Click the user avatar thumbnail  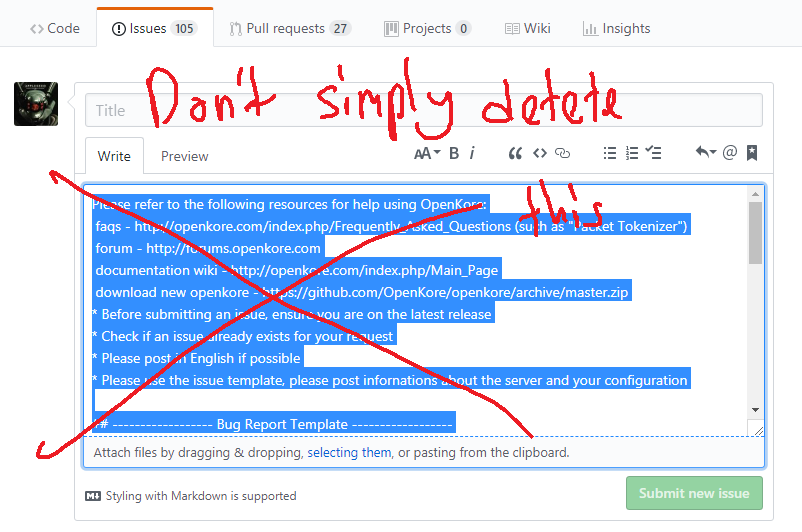[x=36, y=104]
